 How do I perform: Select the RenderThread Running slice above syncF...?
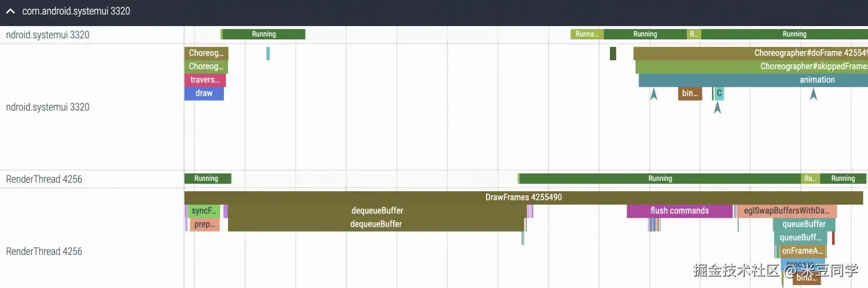pos(207,178)
